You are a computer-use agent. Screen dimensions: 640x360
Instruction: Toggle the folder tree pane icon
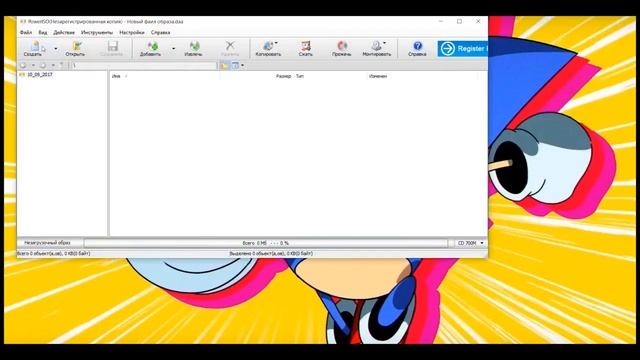coord(224,65)
